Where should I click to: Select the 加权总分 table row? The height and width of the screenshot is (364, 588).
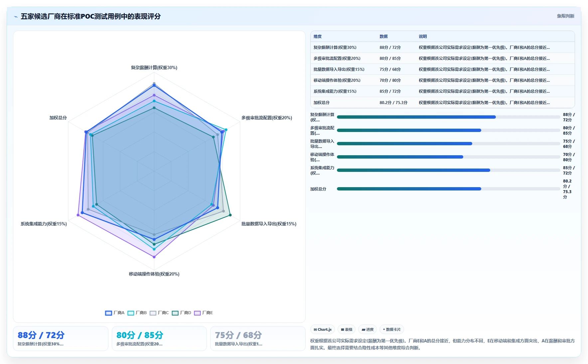[442, 102]
